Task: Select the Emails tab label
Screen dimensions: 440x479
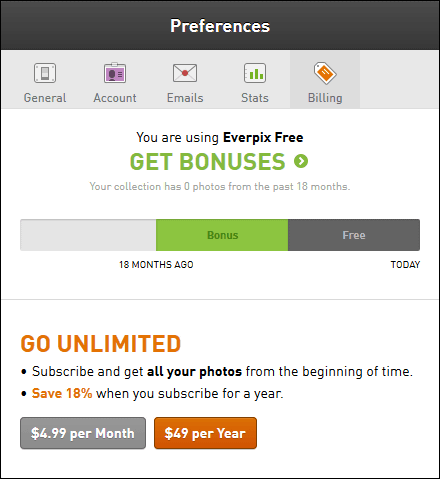Action: click(x=185, y=98)
